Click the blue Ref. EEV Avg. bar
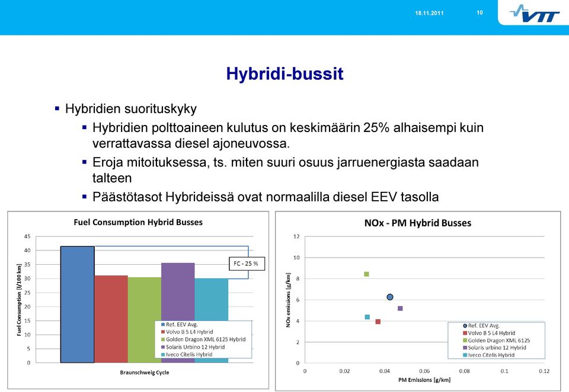The height and width of the screenshot is (392, 569). click(77, 304)
